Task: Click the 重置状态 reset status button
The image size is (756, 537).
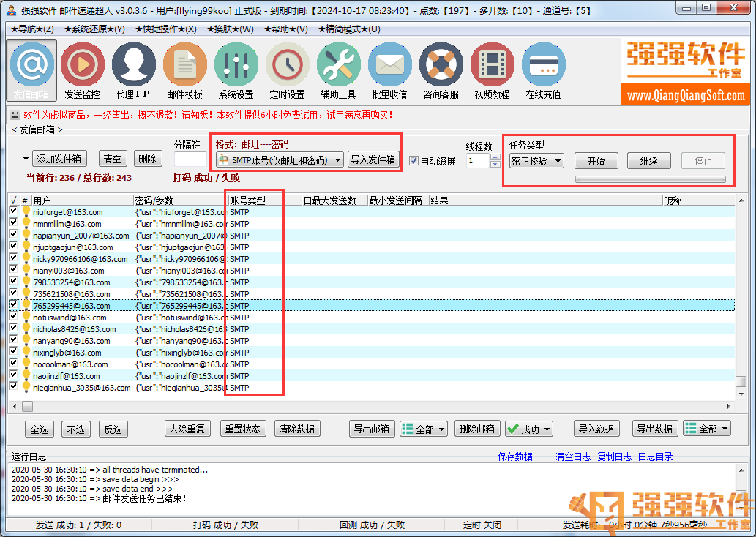Action: click(x=243, y=429)
